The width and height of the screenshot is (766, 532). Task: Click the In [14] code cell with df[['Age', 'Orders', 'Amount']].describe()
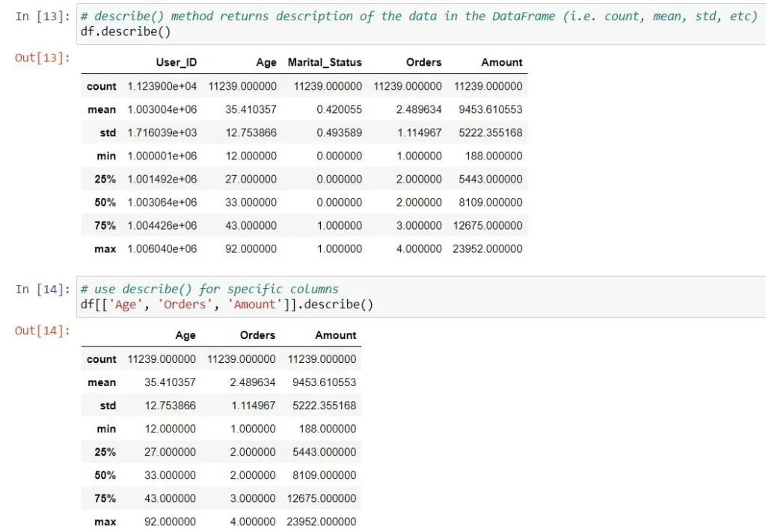point(423,297)
